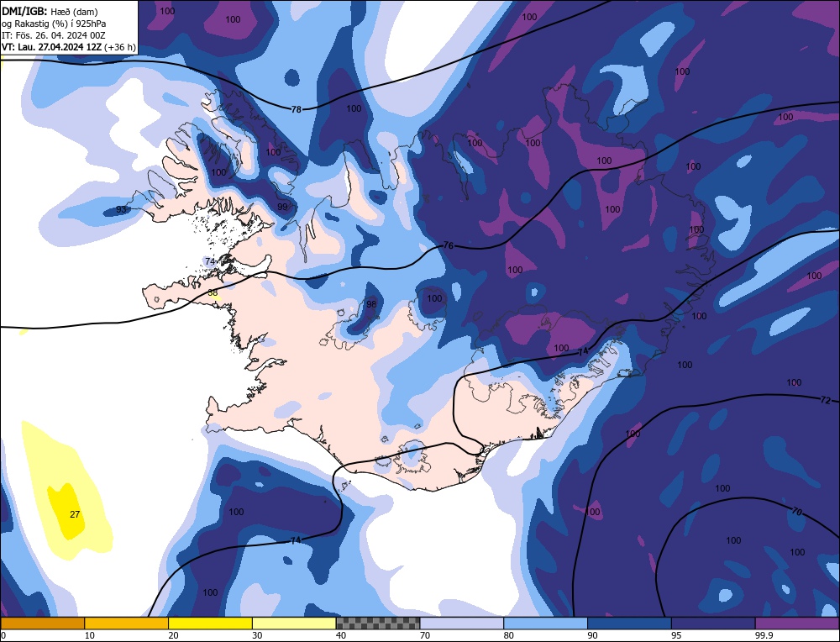Click the bright yellow 20–30 legend swatch
This screenshot has height=642, width=840.
(x=210, y=624)
